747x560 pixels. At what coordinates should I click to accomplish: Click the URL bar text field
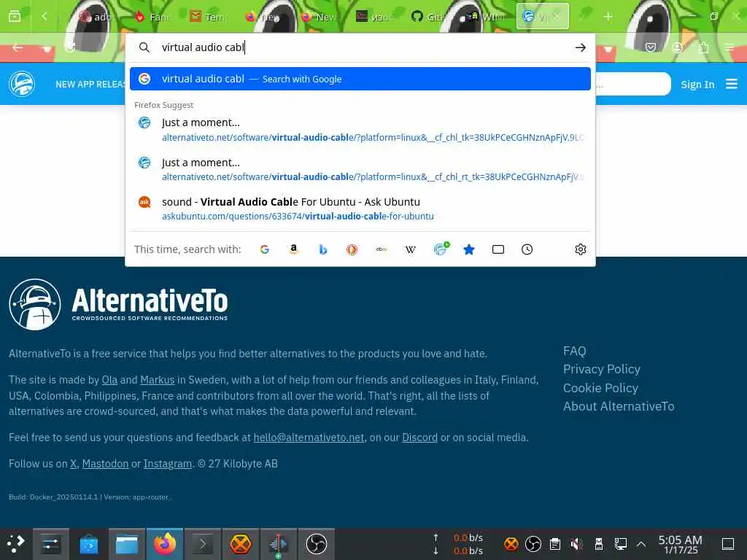(x=362, y=47)
